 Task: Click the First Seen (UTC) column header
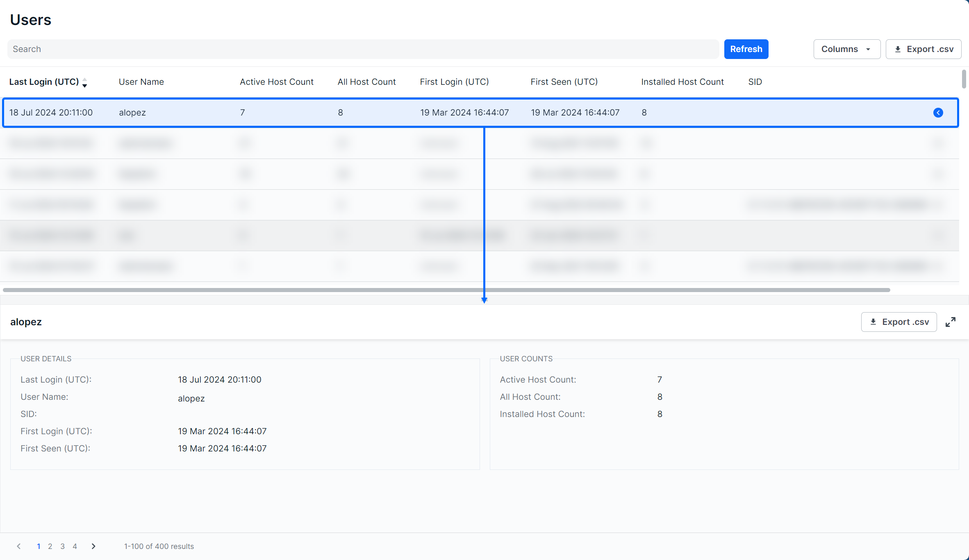tap(564, 82)
